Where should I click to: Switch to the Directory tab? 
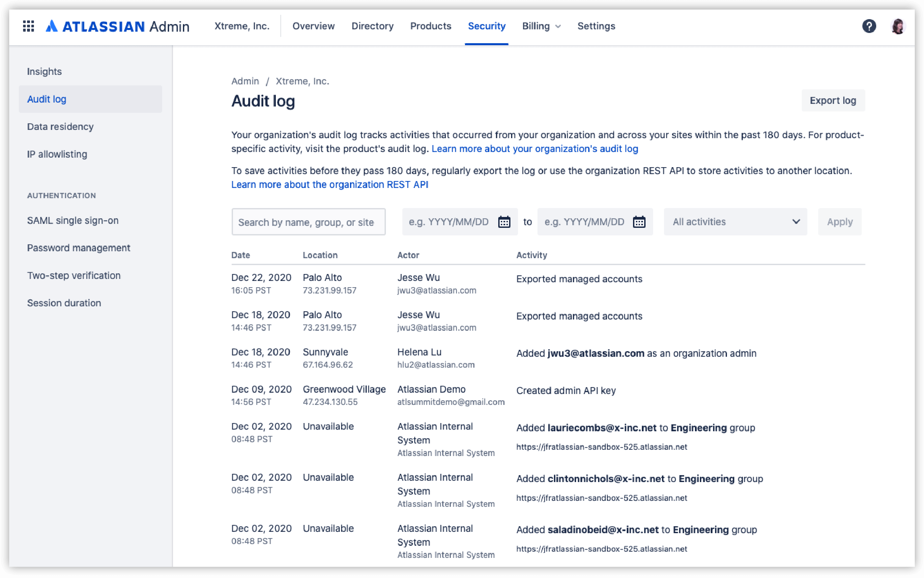pos(372,26)
